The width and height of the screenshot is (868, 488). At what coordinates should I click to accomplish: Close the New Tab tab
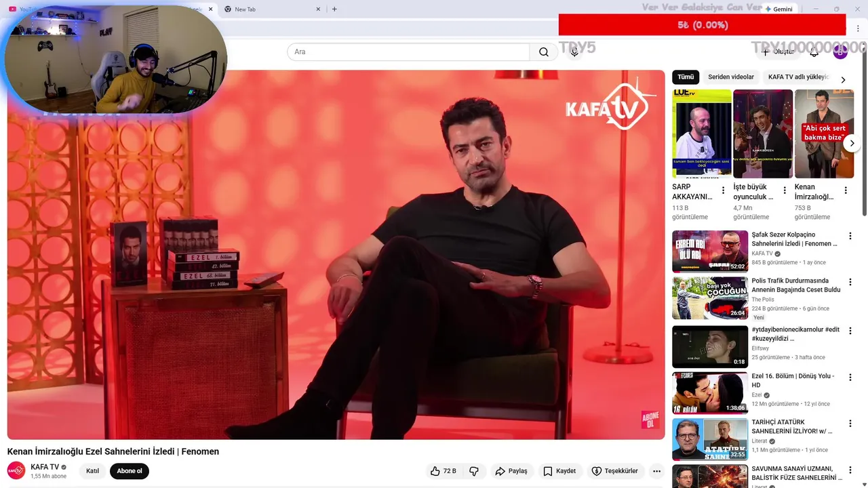point(318,9)
